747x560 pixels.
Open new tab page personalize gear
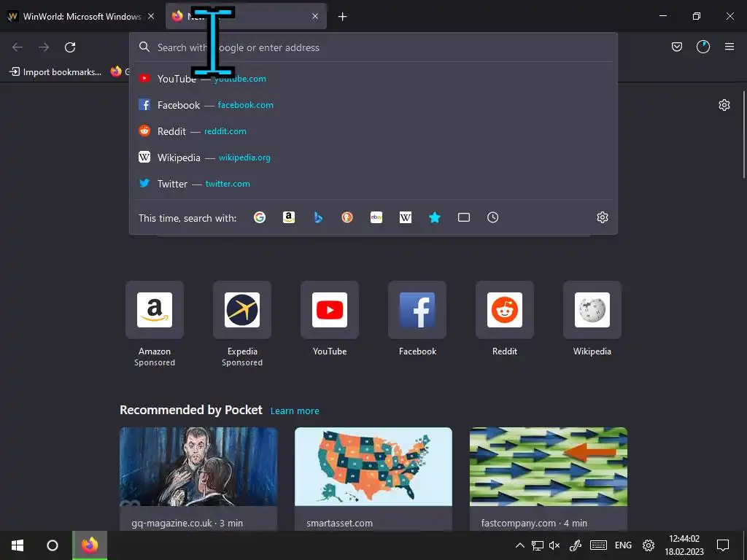[724, 105]
